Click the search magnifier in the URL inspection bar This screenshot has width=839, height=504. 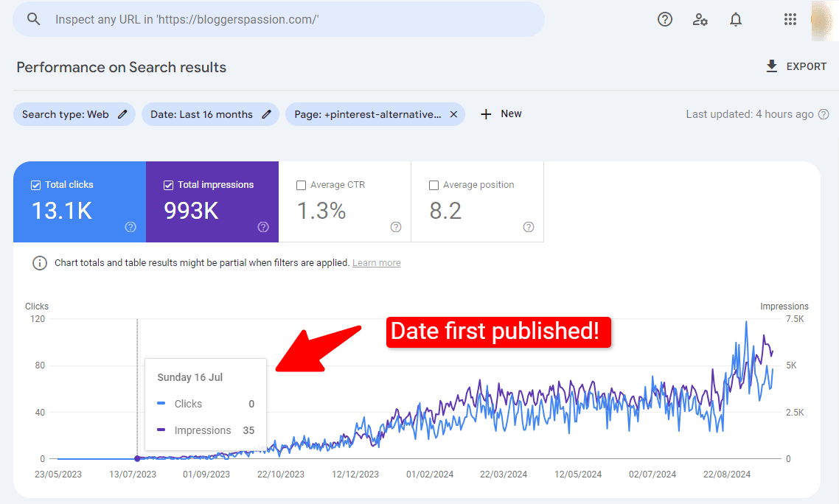(36, 18)
